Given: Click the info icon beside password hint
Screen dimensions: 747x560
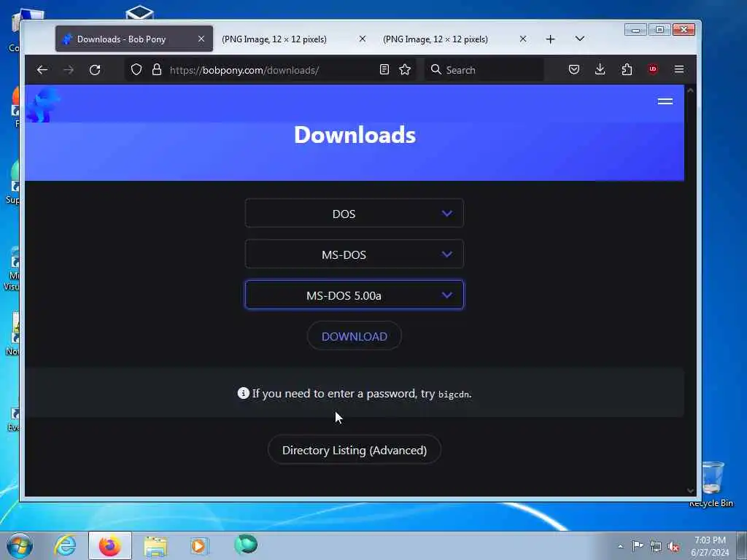Looking at the screenshot, I should pos(244,393).
